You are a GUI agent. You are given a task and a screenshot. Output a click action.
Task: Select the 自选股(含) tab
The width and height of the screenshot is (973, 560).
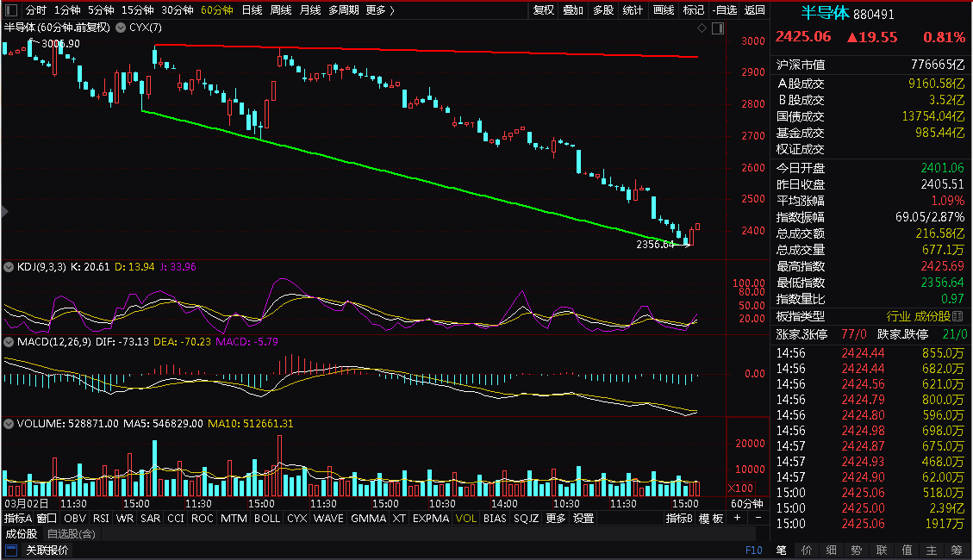(x=72, y=534)
